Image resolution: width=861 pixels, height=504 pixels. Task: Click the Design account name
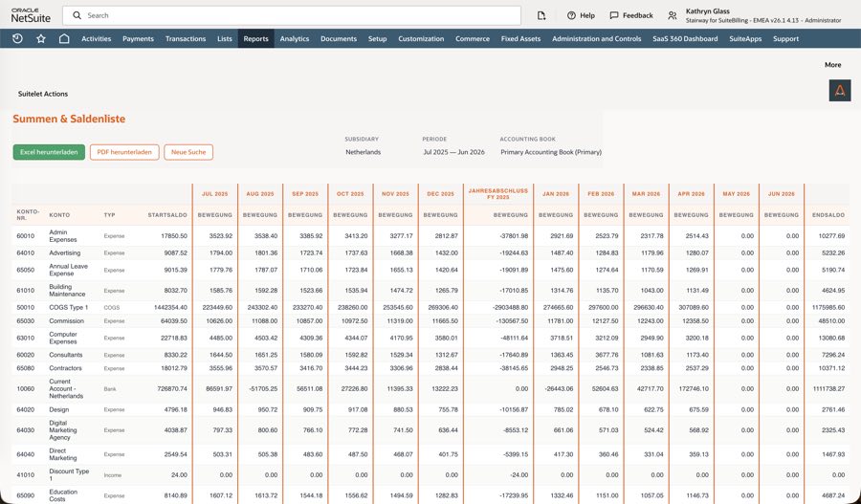[x=58, y=409]
